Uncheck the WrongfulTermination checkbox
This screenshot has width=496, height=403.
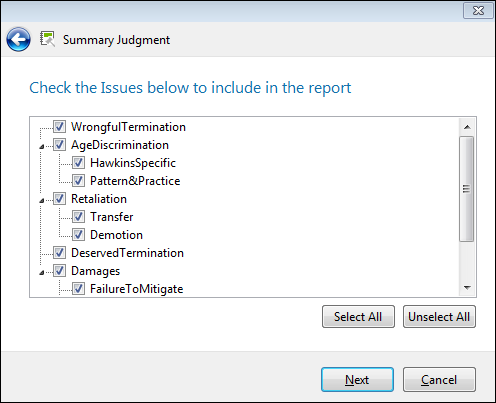click(x=59, y=127)
